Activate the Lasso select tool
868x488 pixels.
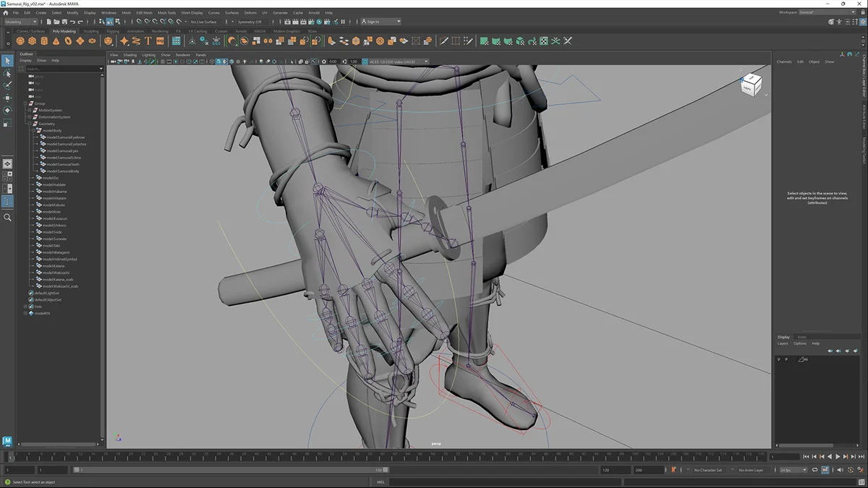pos(8,73)
